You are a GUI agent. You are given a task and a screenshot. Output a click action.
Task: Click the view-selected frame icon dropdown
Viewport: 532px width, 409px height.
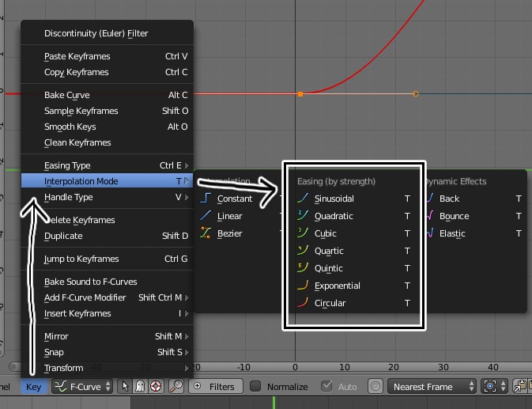coord(494,386)
